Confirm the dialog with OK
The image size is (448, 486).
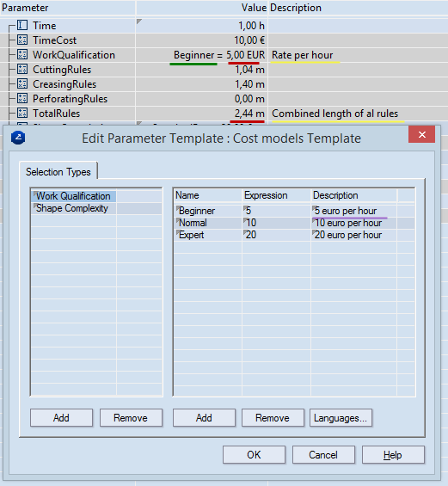(254, 455)
